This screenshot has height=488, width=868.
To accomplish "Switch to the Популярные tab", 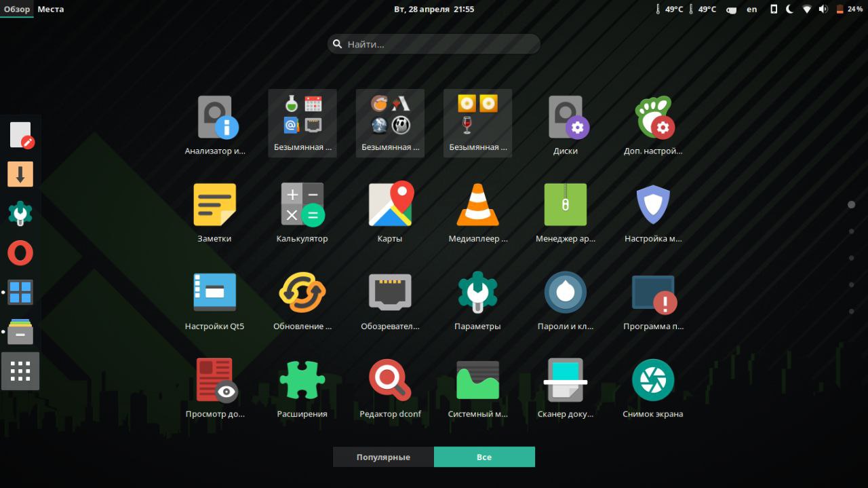I will coord(383,457).
